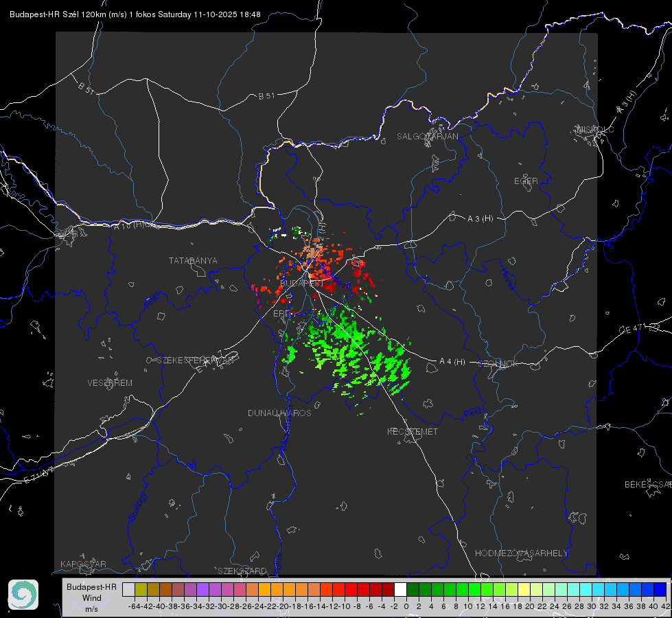Click the TATABÁNYA city label
Screen dimensions: 672x618
pos(193,261)
